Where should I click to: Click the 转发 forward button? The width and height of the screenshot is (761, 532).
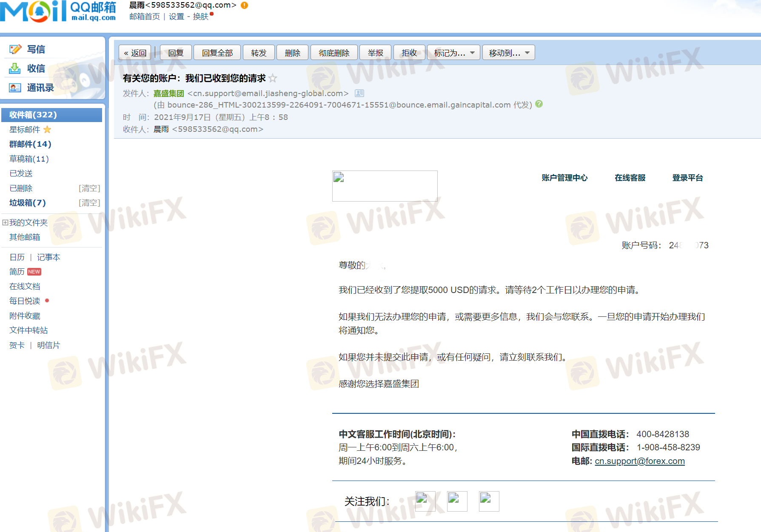(259, 53)
